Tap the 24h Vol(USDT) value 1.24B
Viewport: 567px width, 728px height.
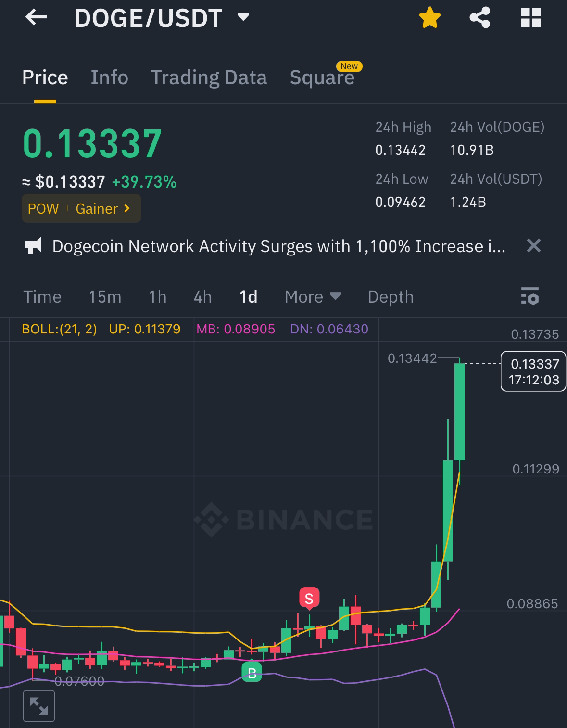[468, 202]
